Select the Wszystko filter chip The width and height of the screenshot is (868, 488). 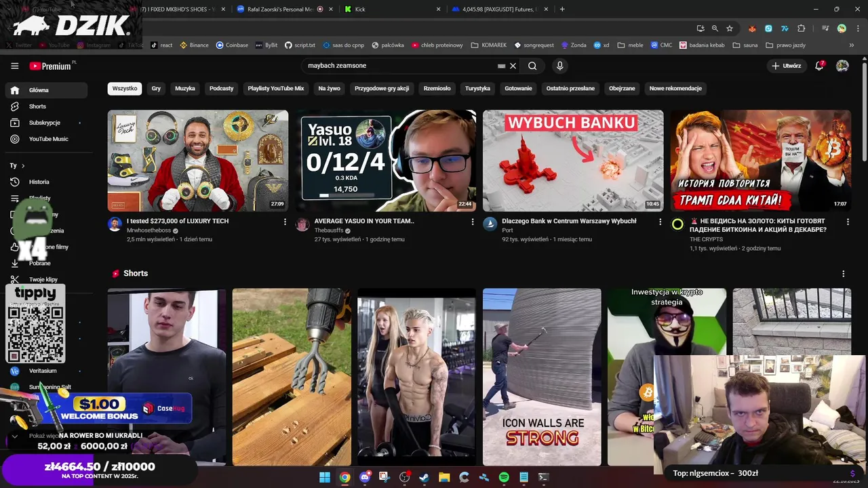point(125,88)
